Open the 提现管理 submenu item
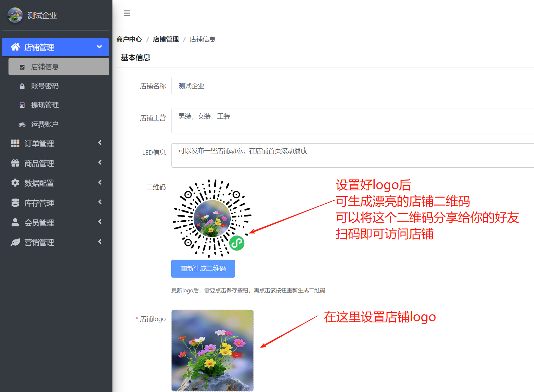Viewport: 534px width, 392px height. (x=59, y=105)
